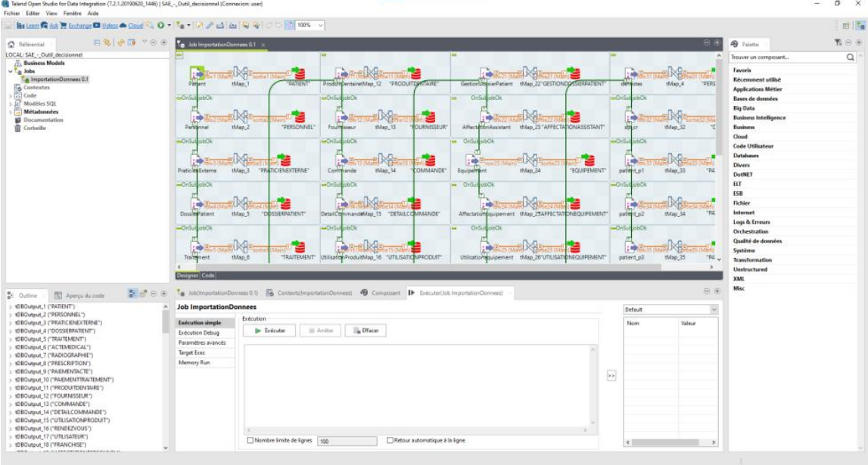Enable Nombre limite de lignes checkbox
Screen dimensions: 868x465
[250, 440]
